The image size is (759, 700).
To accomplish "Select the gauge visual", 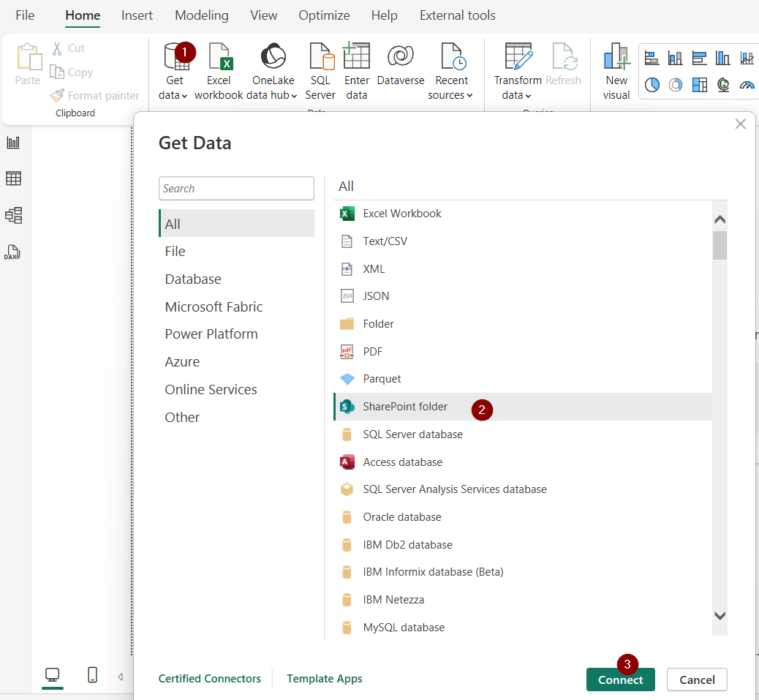I will click(747, 85).
